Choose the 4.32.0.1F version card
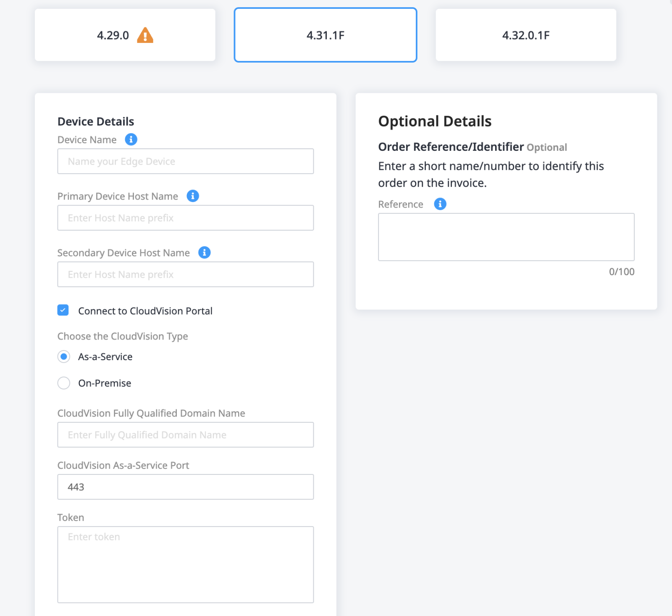The height and width of the screenshot is (616, 672). coord(526,35)
